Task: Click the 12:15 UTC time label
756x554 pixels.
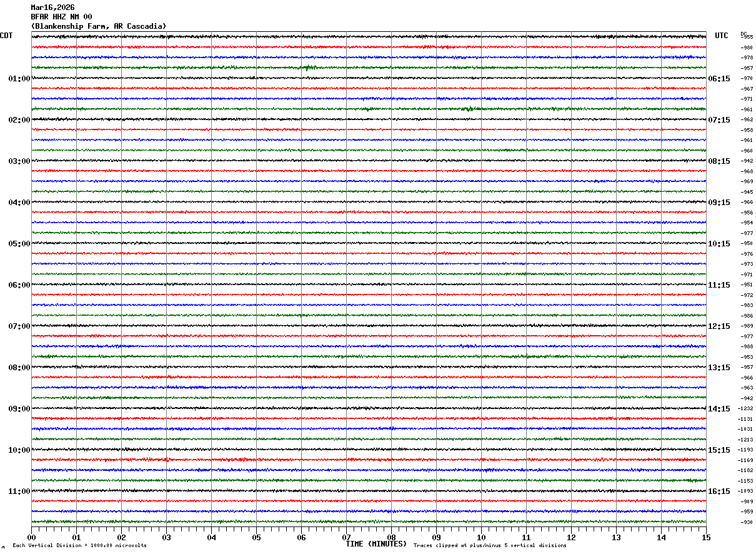Action: point(719,326)
